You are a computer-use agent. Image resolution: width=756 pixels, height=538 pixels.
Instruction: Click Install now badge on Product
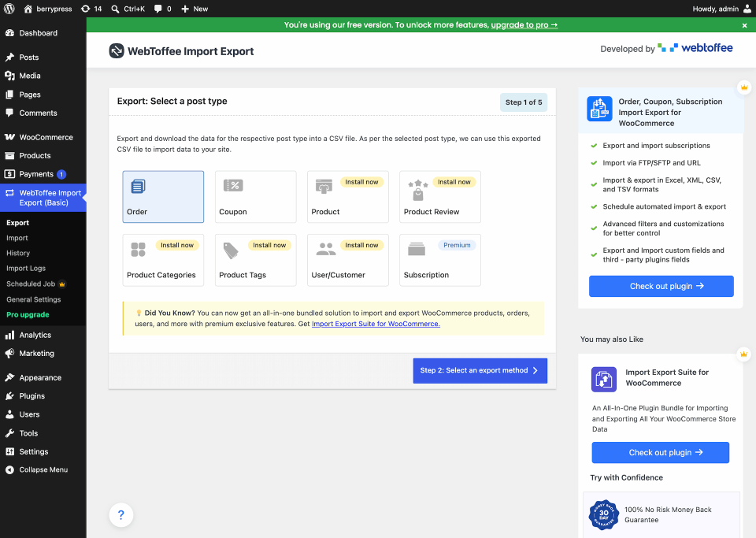click(x=361, y=182)
